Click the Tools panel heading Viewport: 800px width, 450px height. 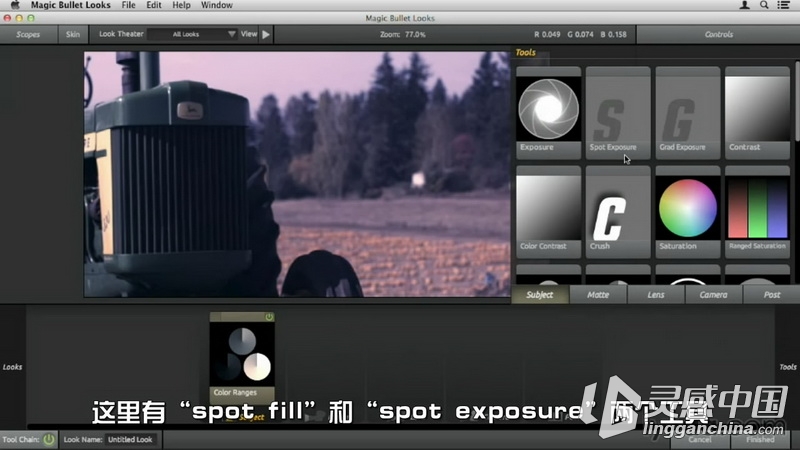coord(526,53)
